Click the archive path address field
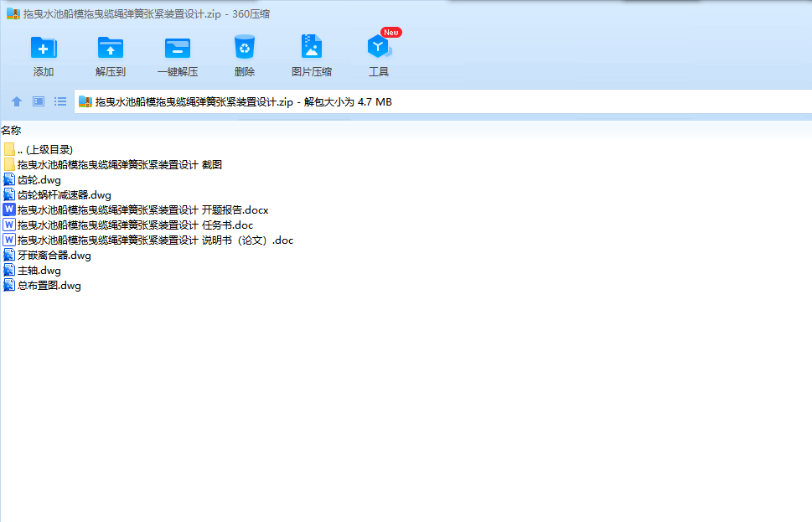The width and height of the screenshot is (812, 522). pyautogui.click(x=442, y=101)
